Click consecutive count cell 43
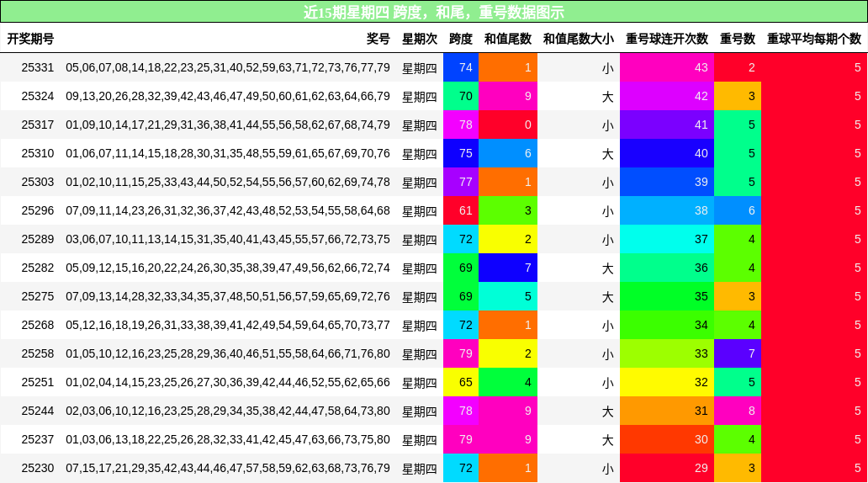The height and width of the screenshot is (483, 868). click(667, 67)
